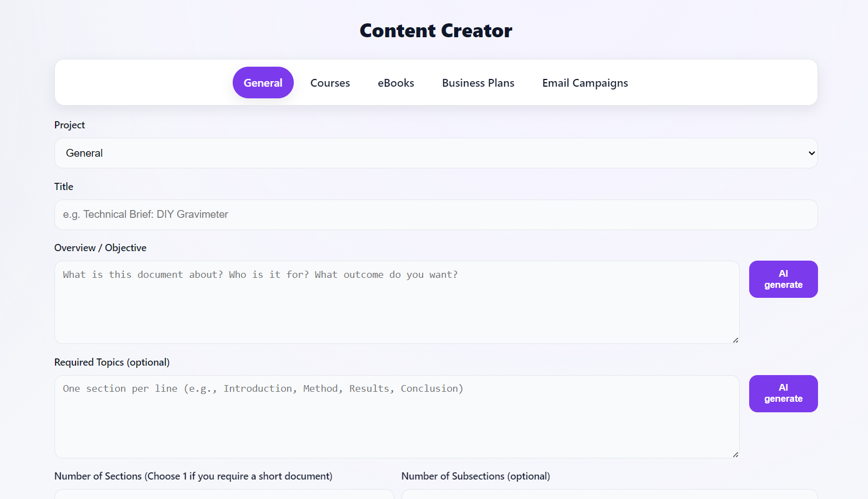Screen dimensions: 868x499
Task: Click the Required Topics resize handle
Action: pyautogui.click(x=735, y=454)
